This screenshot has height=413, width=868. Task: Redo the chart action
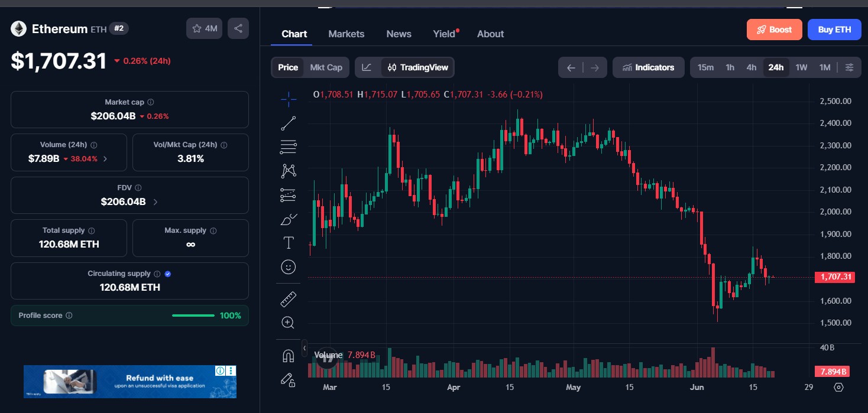pos(595,68)
